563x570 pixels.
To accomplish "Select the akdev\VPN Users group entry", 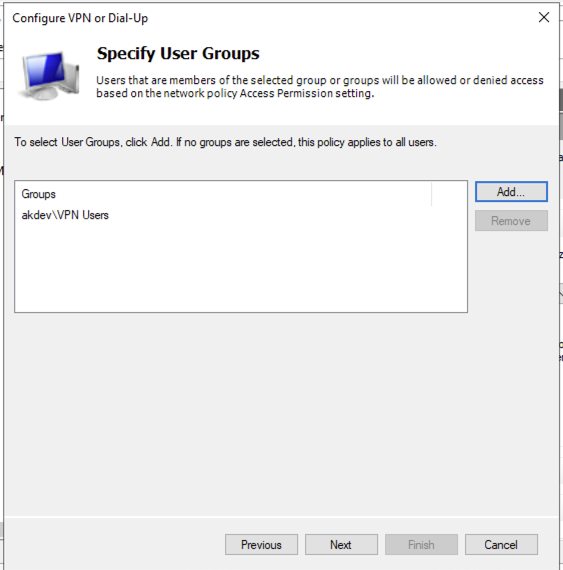I will (65, 215).
